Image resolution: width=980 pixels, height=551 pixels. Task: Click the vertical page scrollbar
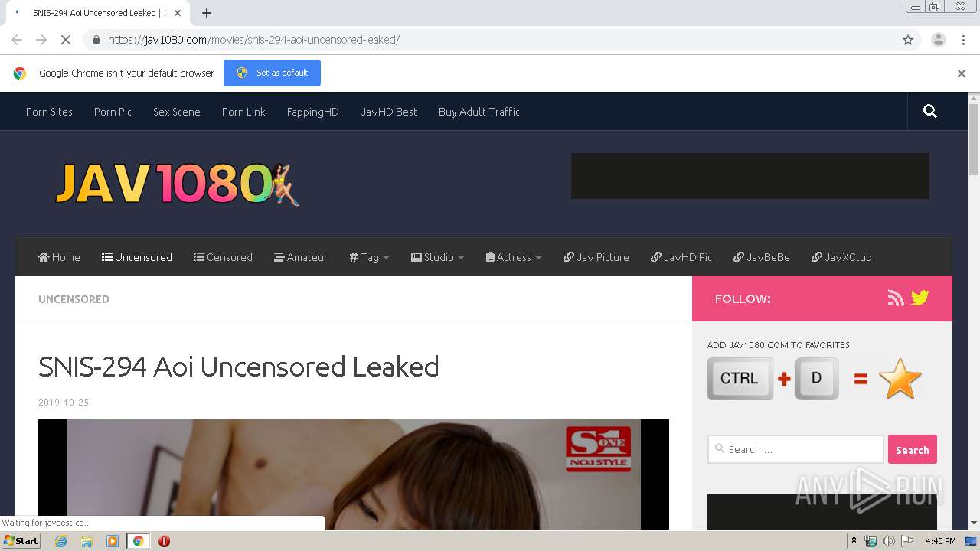coord(974,140)
